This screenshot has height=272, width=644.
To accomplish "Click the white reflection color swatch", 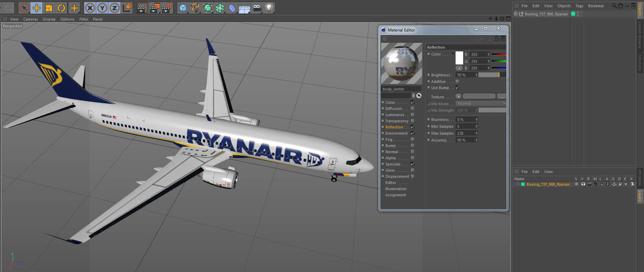I will point(459,58).
